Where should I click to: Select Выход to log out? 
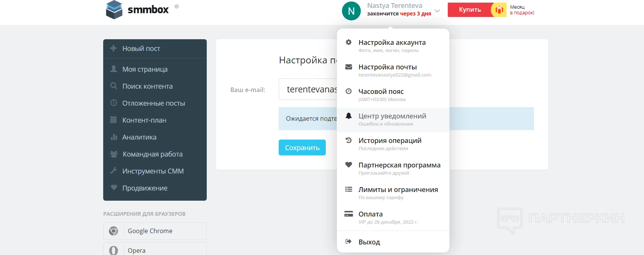[x=393, y=242]
